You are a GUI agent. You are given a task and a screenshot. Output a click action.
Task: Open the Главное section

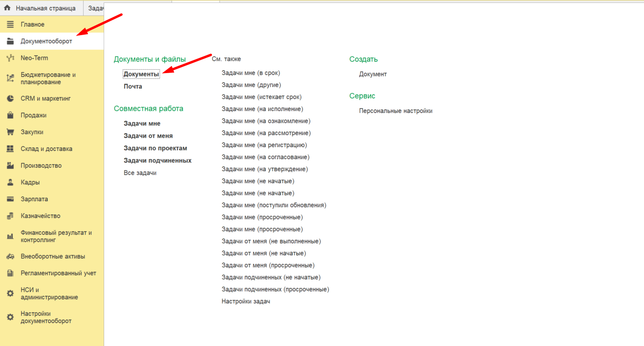(x=52, y=24)
